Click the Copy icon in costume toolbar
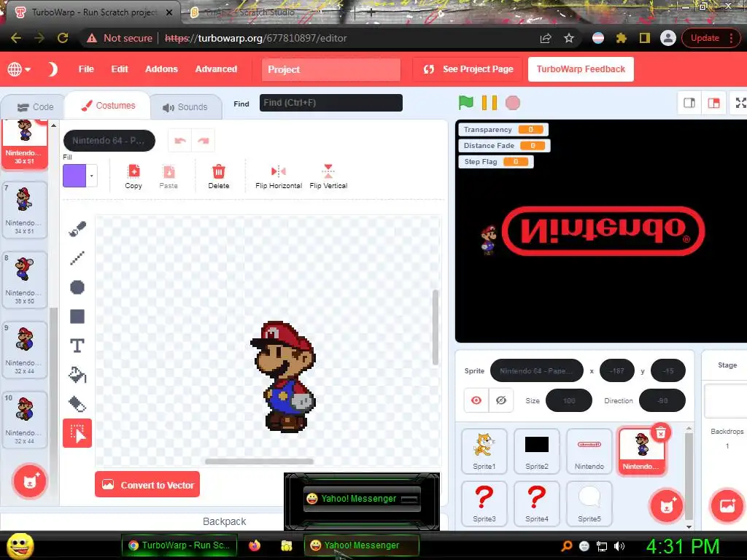Image resolution: width=747 pixels, height=560 pixels. (133, 176)
